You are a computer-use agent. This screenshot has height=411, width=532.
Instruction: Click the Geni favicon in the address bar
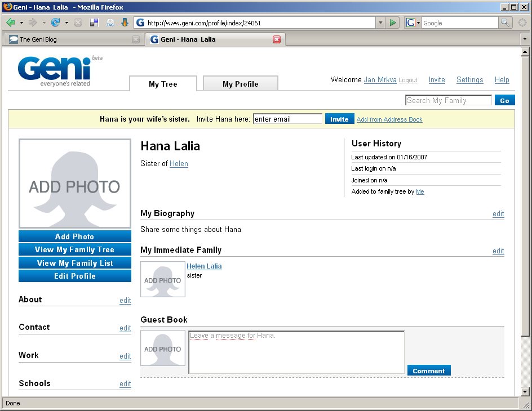coord(140,23)
